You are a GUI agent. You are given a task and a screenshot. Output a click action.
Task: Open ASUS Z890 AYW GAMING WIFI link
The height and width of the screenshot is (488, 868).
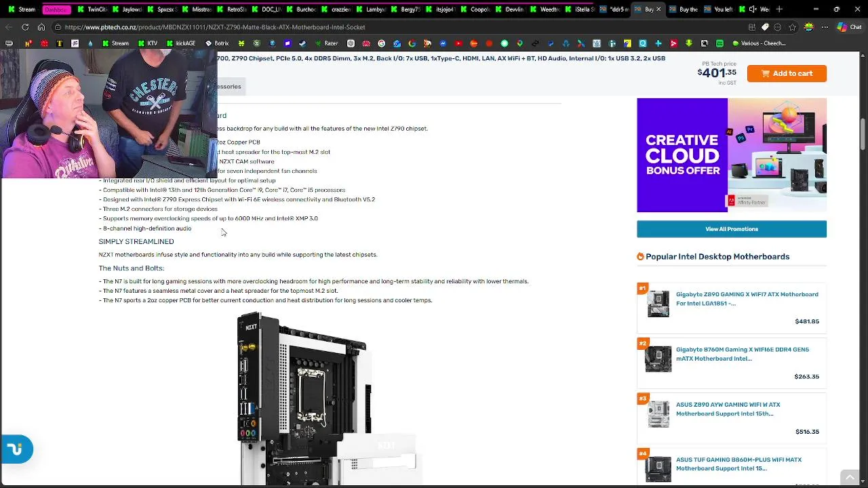pos(728,409)
